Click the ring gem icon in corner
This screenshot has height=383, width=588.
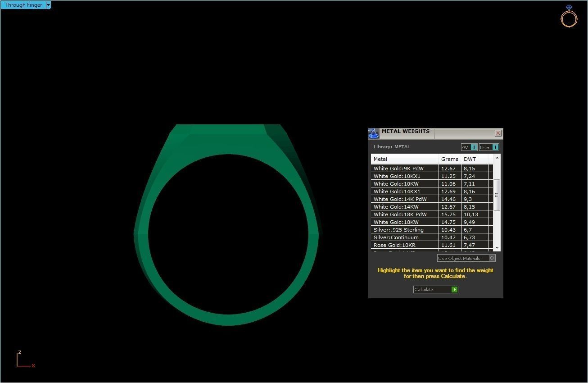[x=569, y=17]
